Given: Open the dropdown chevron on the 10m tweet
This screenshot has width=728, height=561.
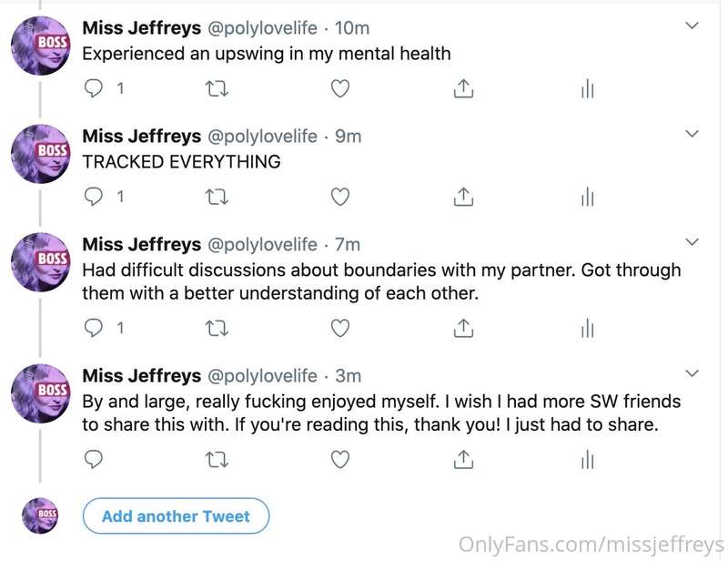Looking at the screenshot, I should click(x=692, y=25).
